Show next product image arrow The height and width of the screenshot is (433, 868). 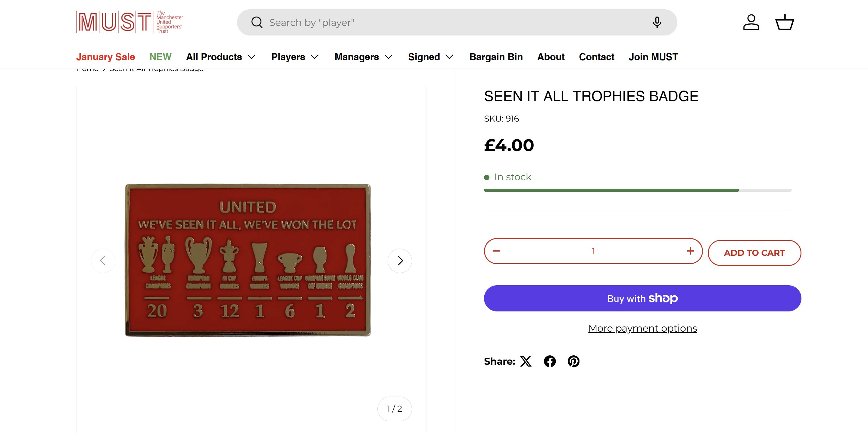pos(400,261)
